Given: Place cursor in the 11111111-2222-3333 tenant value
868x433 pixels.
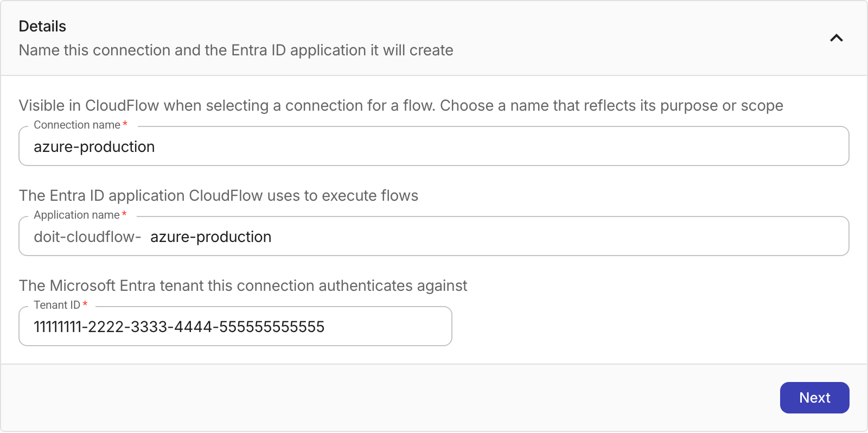Looking at the screenshot, I should click(x=179, y=327).
